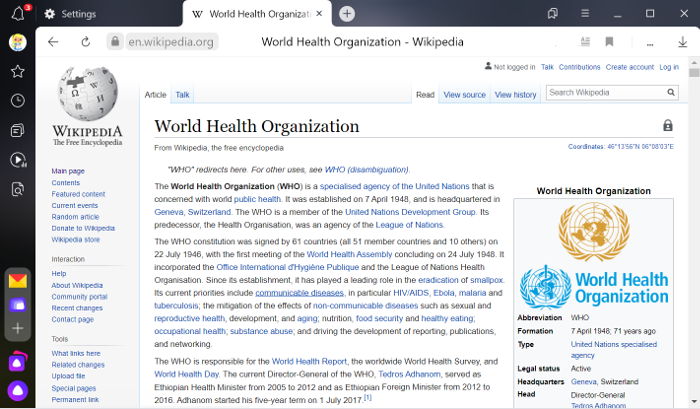Open Main page link
700x409 pixels.
tap(68, 171)
